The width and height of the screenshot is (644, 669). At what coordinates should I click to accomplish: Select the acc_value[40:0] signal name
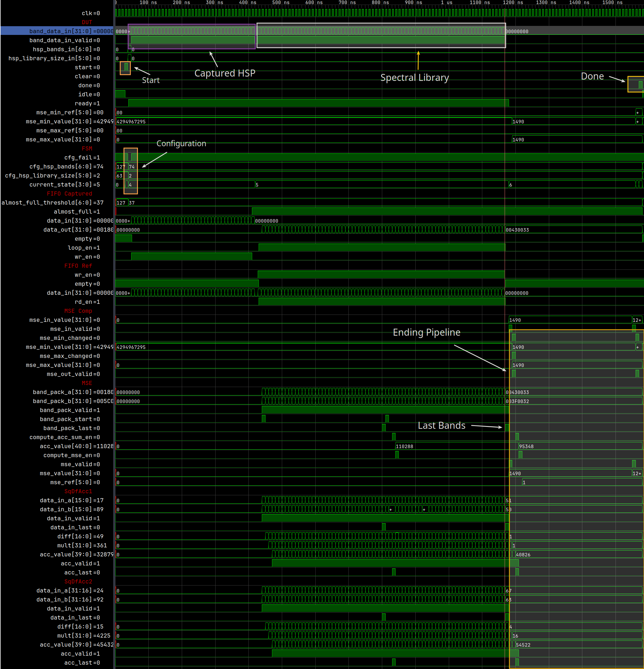tap(77, 446)
